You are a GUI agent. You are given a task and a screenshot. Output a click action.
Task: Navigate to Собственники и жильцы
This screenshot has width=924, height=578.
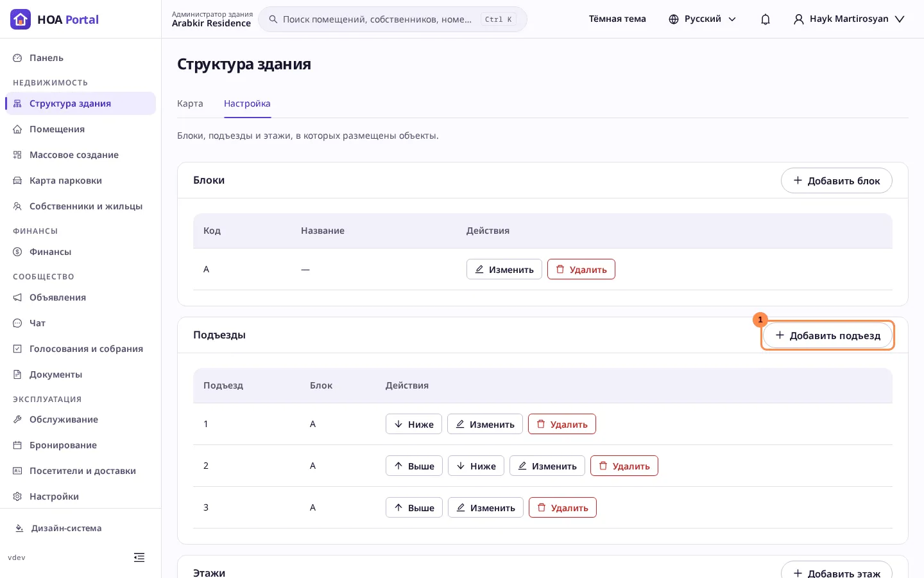(80, 206)
